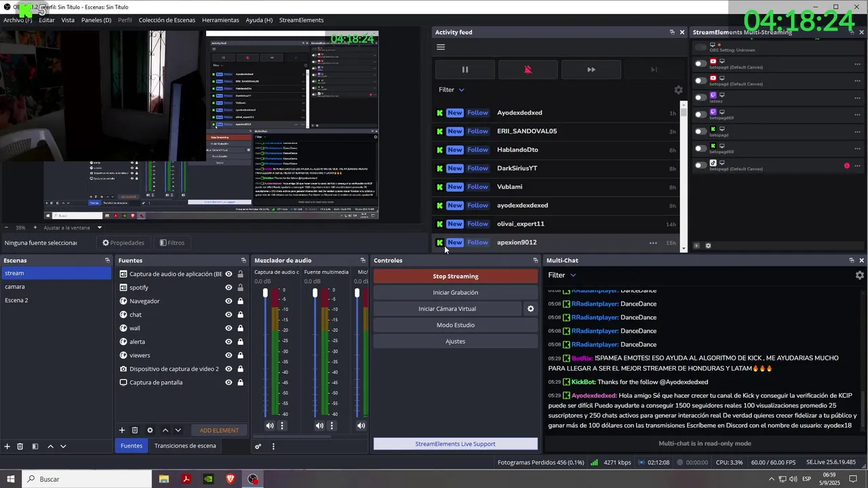Mute Captura de audio channel speaker icon

click(270, 426)
